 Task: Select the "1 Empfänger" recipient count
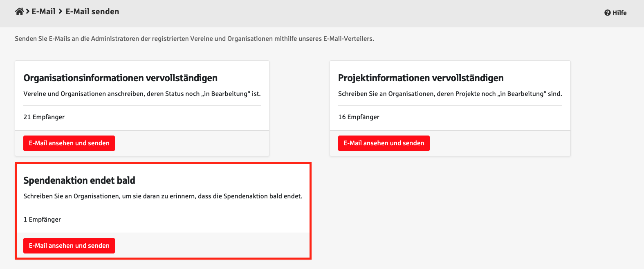tap(42, 220)
